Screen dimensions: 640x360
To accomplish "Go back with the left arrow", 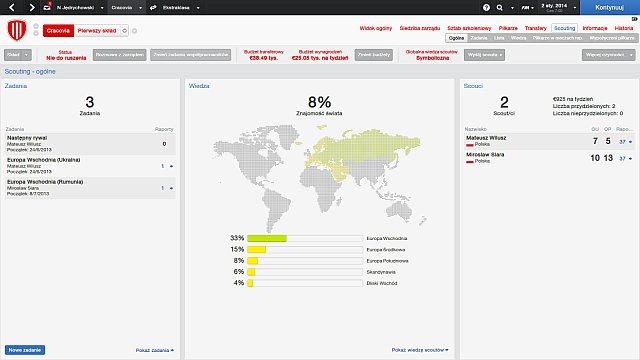I will click(x=12, y=7).
